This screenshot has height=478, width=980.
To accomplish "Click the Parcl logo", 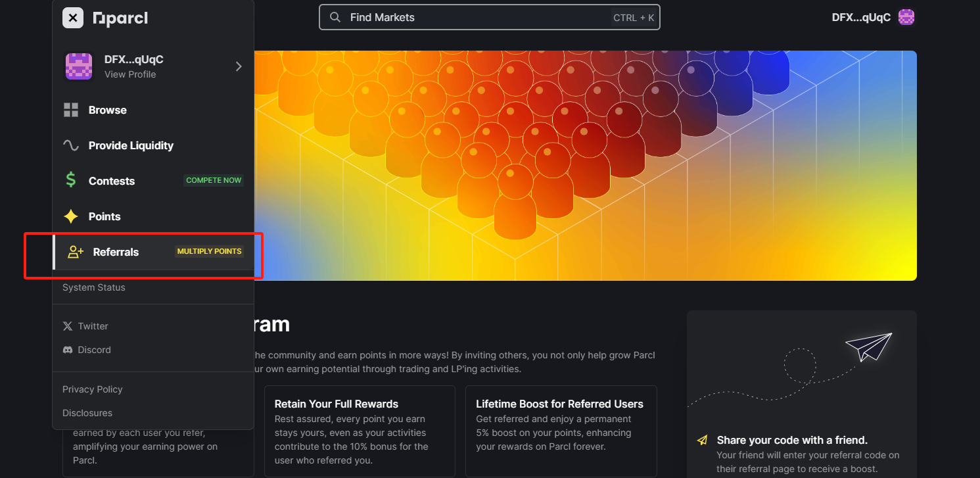I will pos(120,18).
